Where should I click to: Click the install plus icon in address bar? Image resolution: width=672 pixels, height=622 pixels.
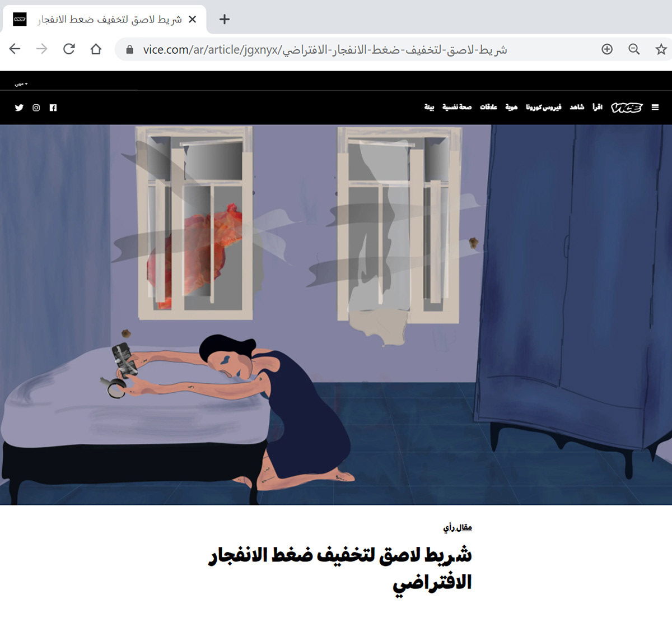coord(607,49)
